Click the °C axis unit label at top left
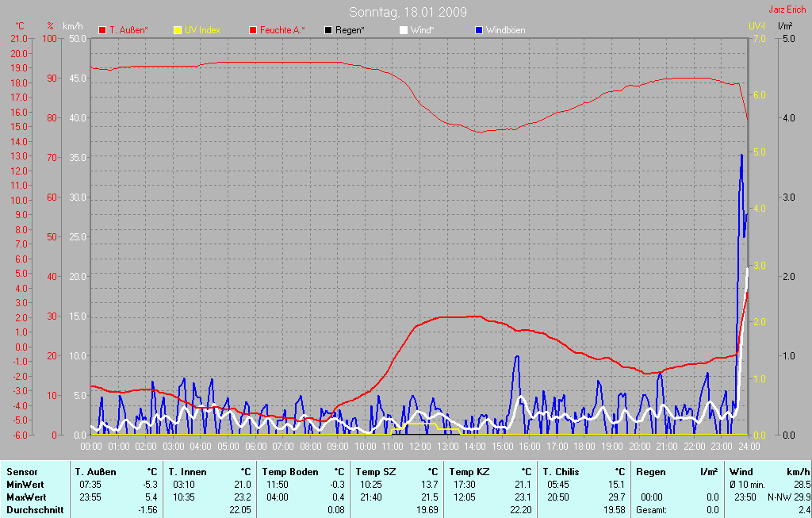812x518 pixels. click(20, 26)
